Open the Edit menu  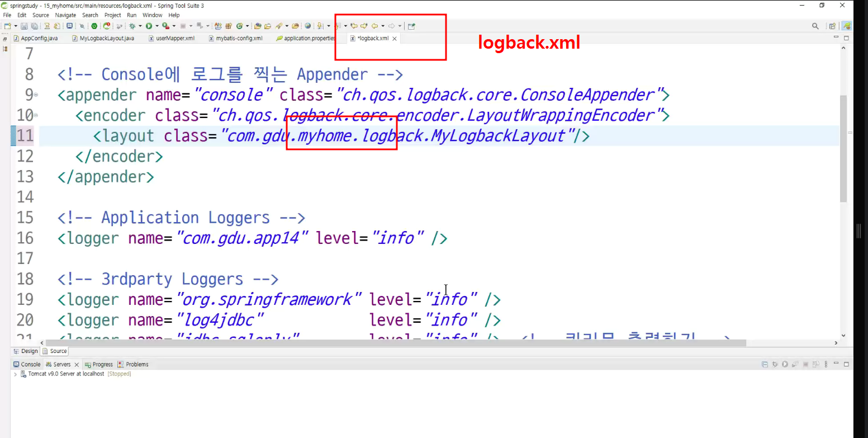[22, 15]
